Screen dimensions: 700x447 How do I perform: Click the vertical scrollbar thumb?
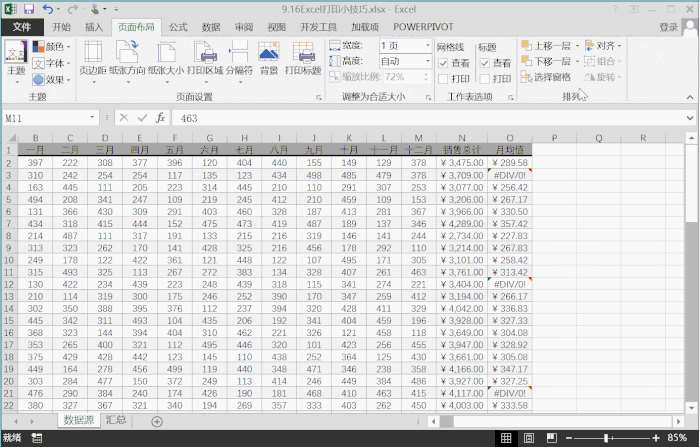tap(691, 182)
